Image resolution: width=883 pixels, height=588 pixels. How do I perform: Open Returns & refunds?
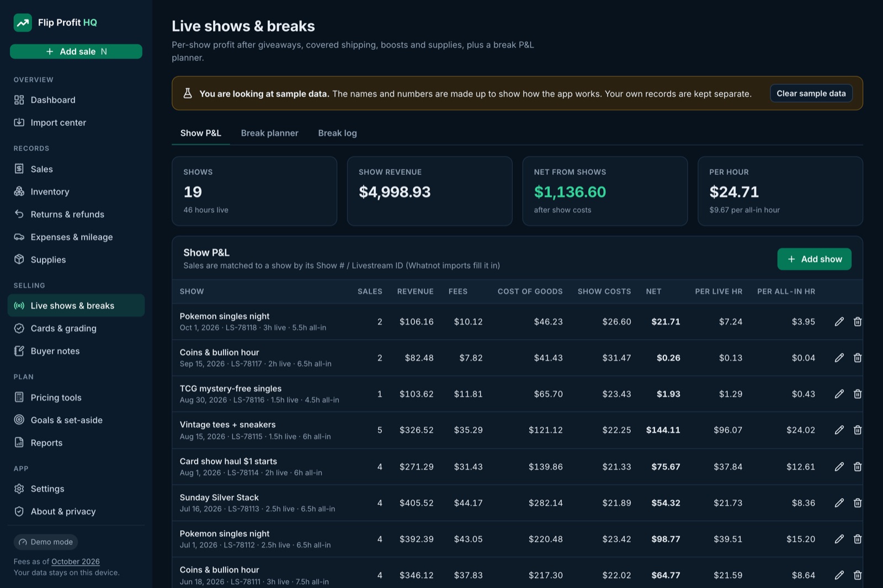coord(76,214)
